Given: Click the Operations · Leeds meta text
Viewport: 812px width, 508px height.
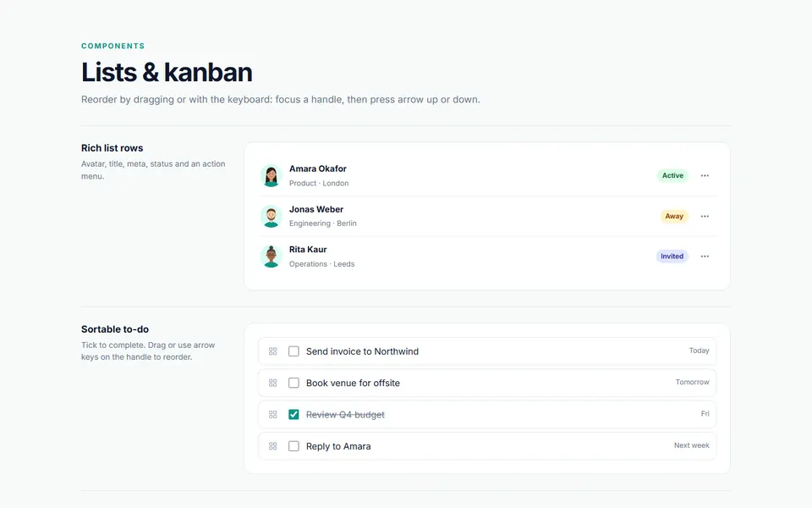Looking at the screenshot, I should (321, 264).
